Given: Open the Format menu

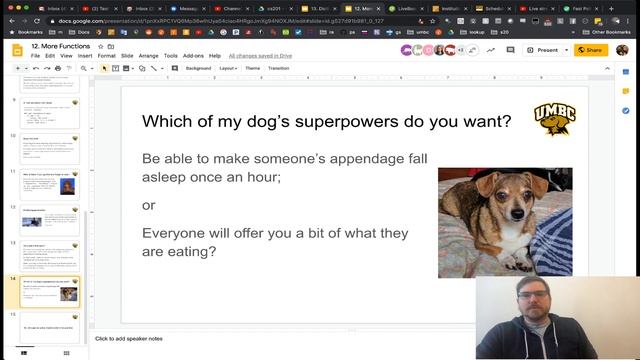Looking at the screenshot, I should click(x=107, y=56).
